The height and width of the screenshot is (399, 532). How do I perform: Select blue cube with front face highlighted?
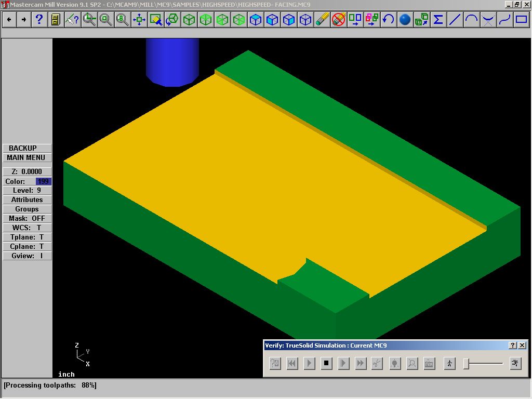[272, 19]
